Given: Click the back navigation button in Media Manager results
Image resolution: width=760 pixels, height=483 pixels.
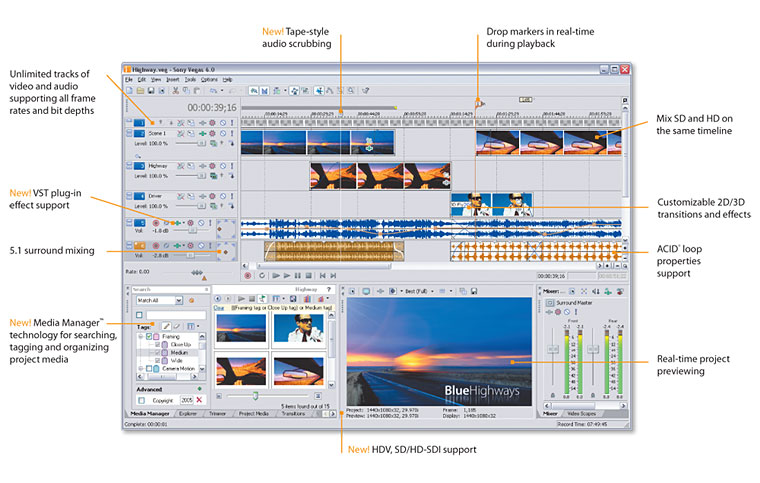Looking at the screenshot, I should tap(218, 299).
